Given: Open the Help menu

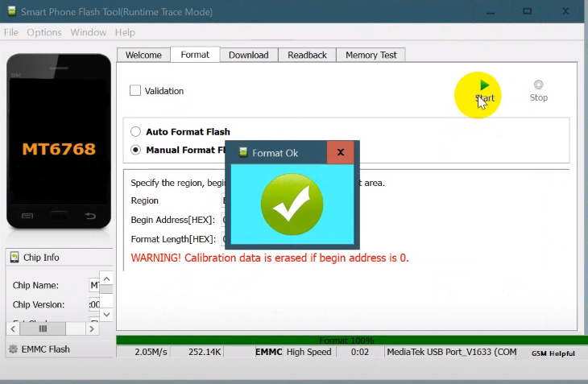Looking at the screenshot, I should click(125, 32).
